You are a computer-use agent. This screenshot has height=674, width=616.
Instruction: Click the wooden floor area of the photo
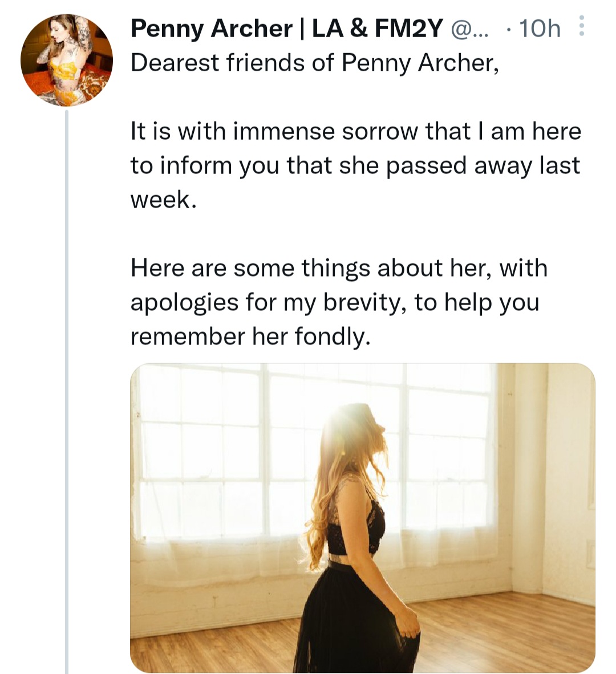[x=502, y=633]
